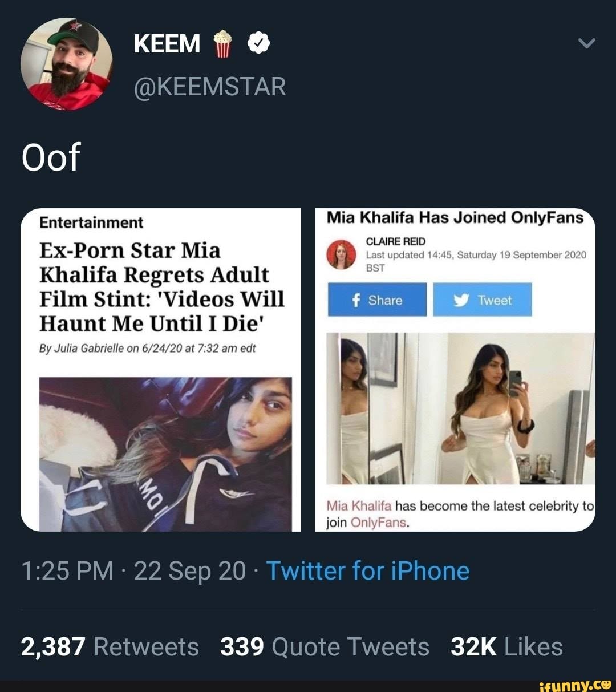Open Claire Reid author avatar

342,254
